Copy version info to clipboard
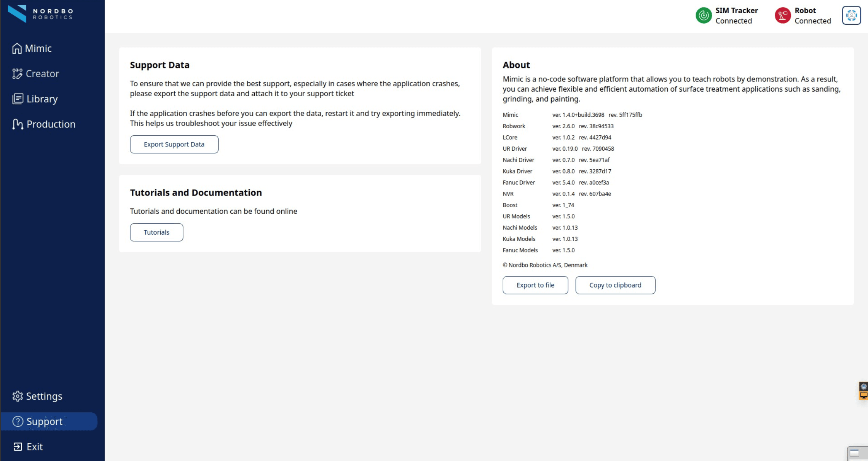Image resolution: width=868 pixels, height=461 pixels. tap(615, 285)
